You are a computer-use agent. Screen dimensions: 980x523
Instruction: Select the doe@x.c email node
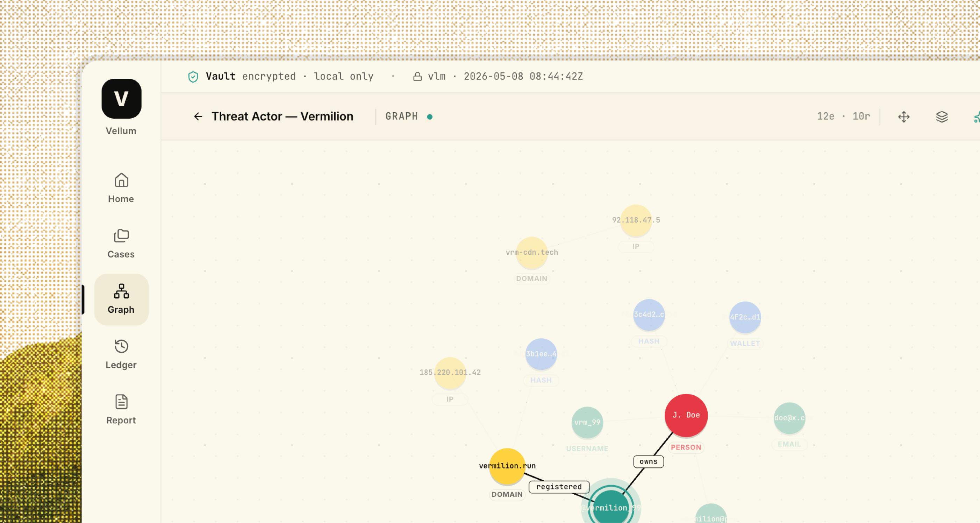pyautogui.click(x=789, y=418)
